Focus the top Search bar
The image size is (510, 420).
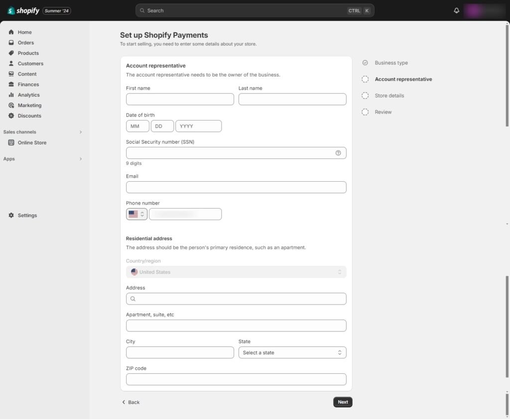pos(255,11)
